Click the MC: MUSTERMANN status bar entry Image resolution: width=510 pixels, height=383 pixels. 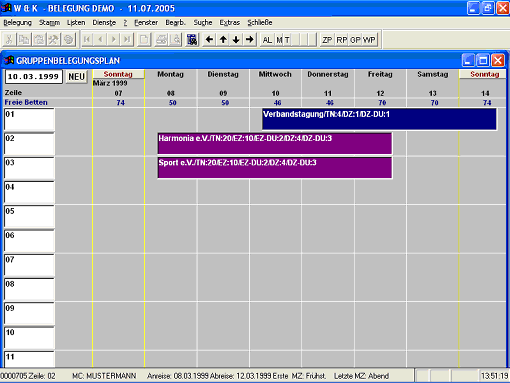[x=104, y=376]
